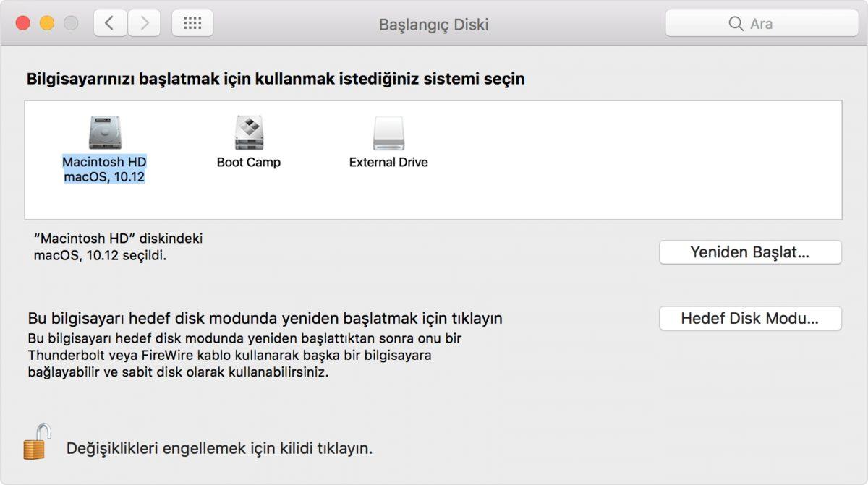Click the Hedef Disk Modu button
The image size is (868, 485).
(750, 318)
